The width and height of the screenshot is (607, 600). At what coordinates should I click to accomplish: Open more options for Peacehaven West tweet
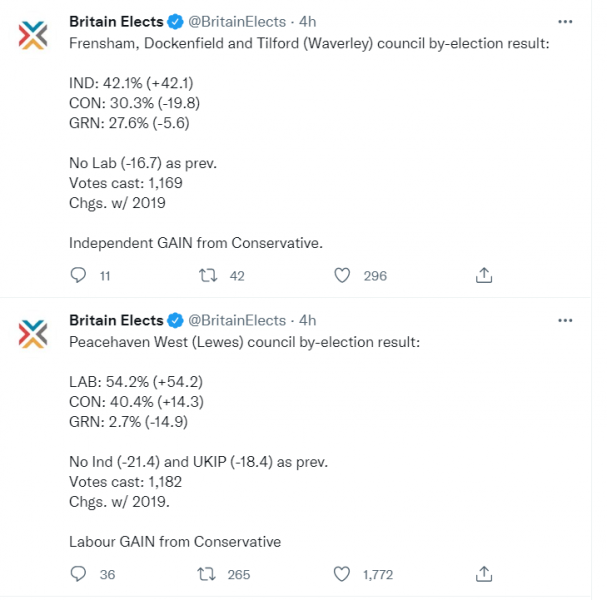[x=565, y=320]
